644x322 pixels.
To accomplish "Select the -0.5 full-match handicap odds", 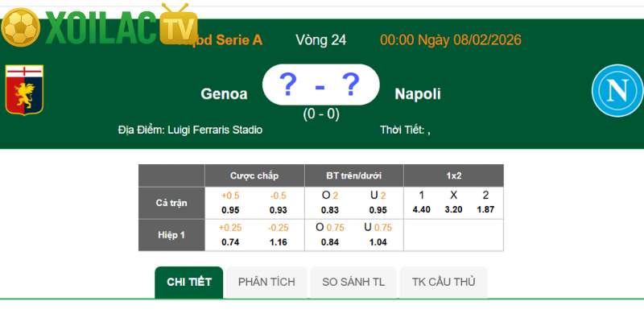I will [x=279, y=203].
